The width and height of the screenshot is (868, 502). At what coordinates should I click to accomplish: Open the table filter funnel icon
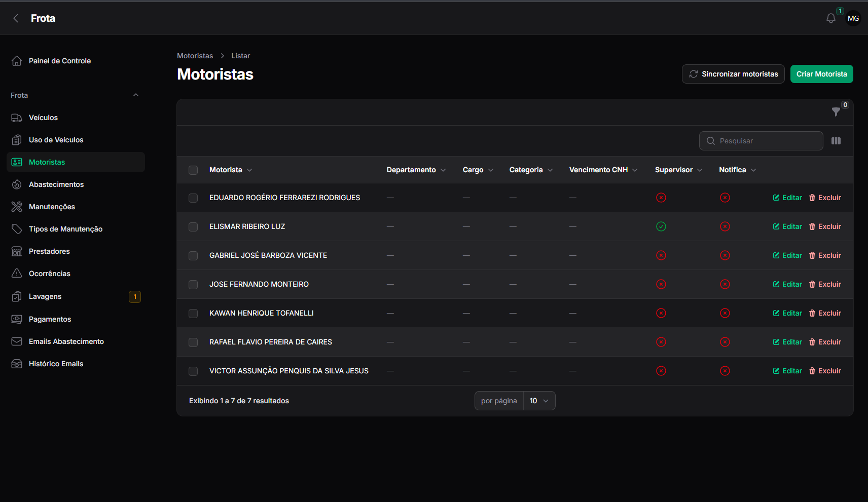click(836, 111)
